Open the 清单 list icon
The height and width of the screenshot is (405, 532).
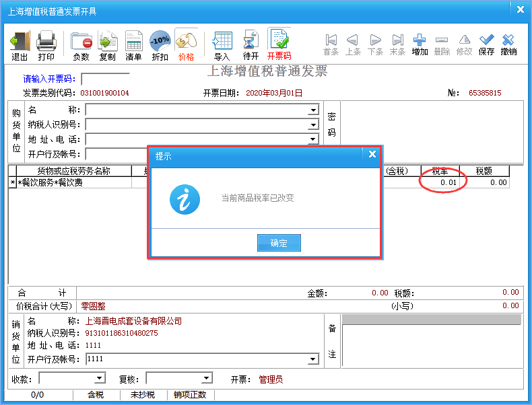134,46
